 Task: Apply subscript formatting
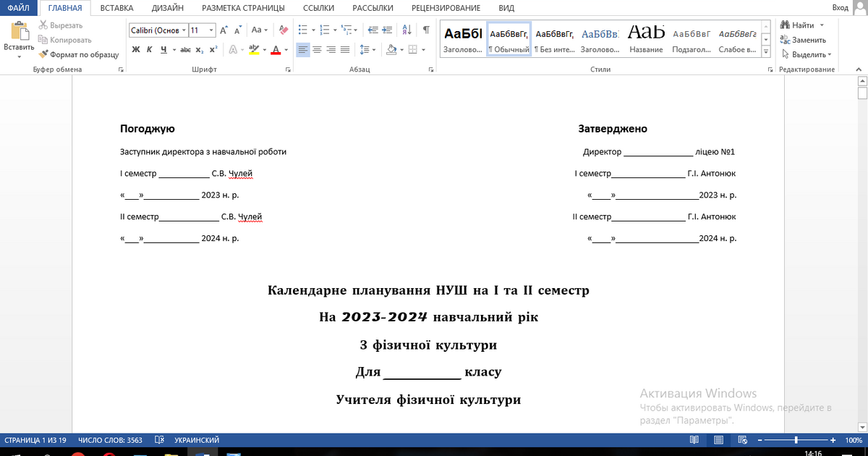[x=200, y=49]
